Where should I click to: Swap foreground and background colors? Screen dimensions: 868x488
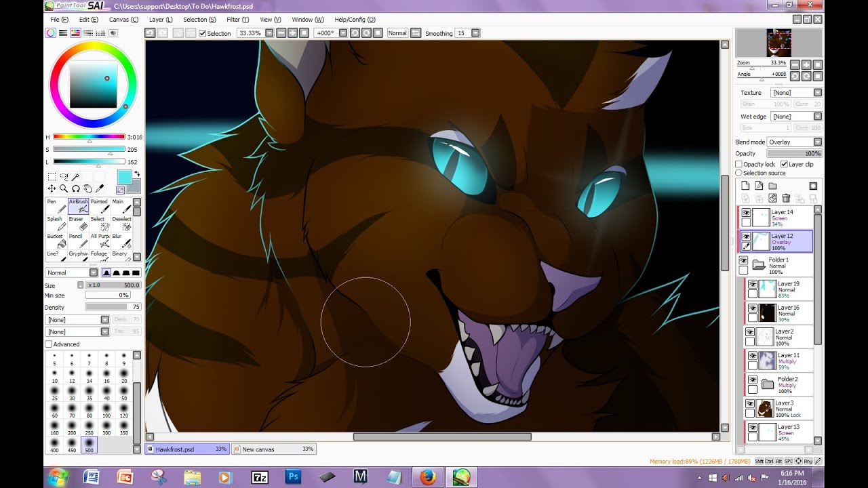click(136, 174)
